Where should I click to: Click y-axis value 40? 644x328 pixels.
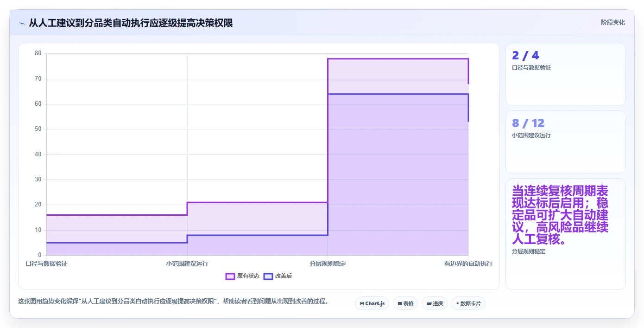[38, 154]
